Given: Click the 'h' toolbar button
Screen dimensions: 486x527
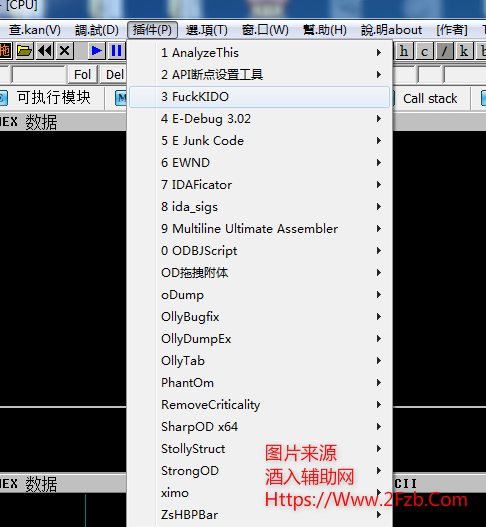Looking at the screenshot, I should (404, 51).
